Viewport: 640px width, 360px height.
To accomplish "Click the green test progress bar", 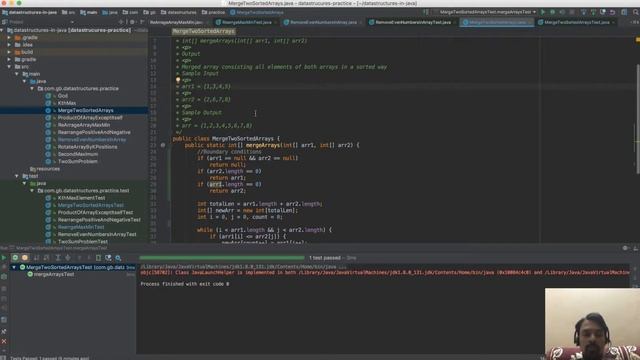I will (x=222, y=258).
